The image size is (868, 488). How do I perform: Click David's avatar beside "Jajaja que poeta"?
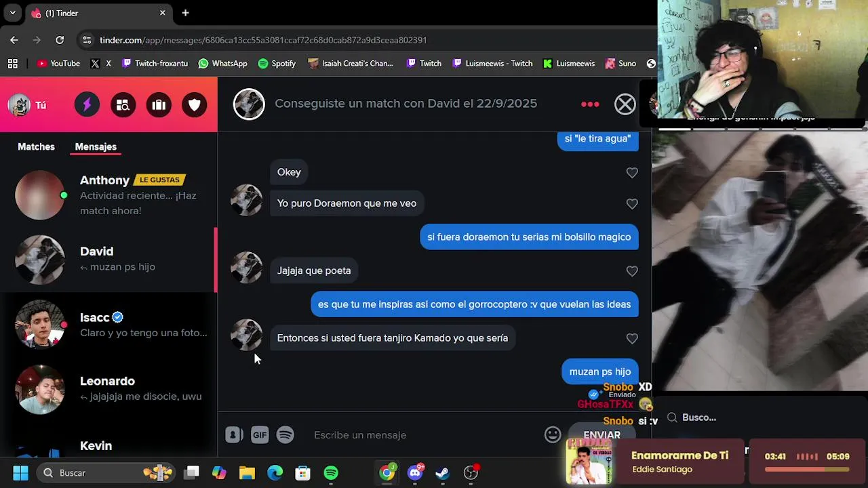246,267
